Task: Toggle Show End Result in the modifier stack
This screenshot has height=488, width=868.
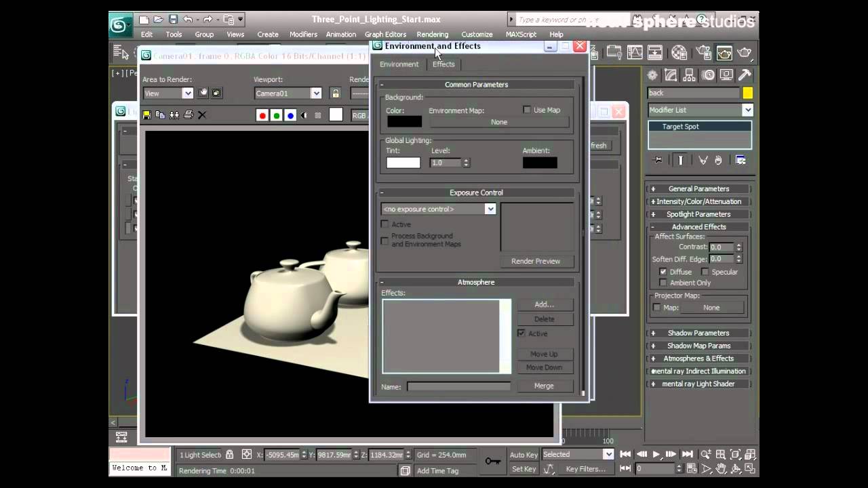Action: click(680, 160)
